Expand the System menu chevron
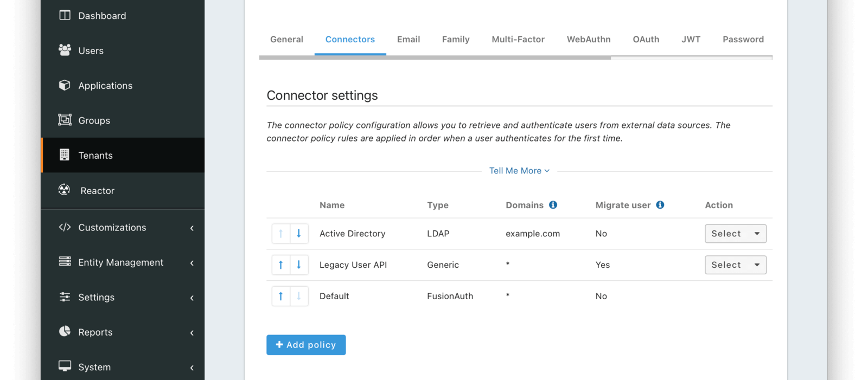The image size is (868, 380). click(192, 368)
